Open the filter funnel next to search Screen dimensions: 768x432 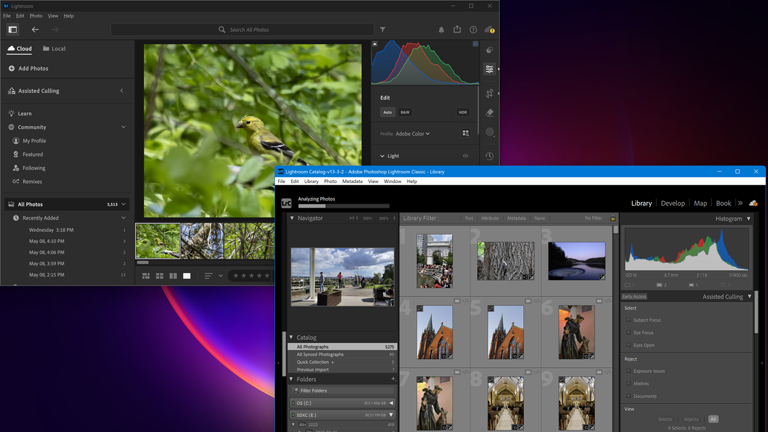pos(383,29)
